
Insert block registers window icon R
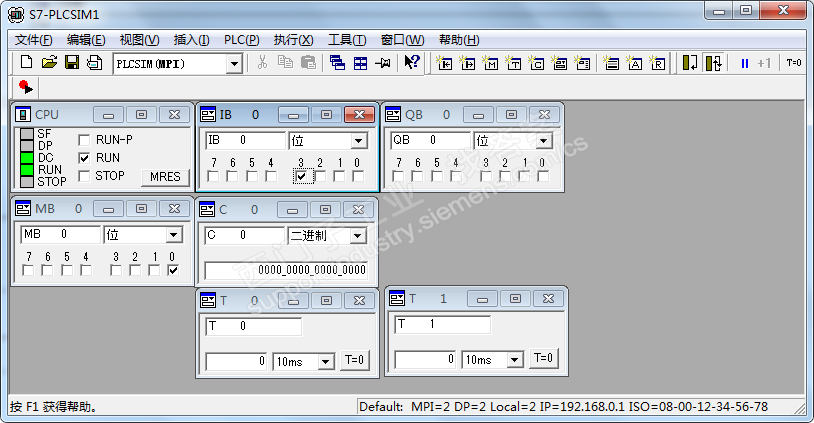[658, 63]
